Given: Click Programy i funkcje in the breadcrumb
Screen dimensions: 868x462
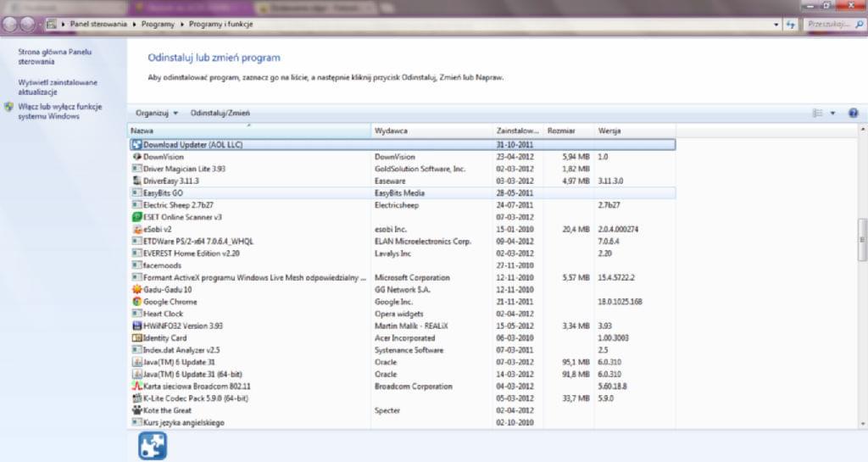Looking at the screenshot, I should click(x=221, y=25).
